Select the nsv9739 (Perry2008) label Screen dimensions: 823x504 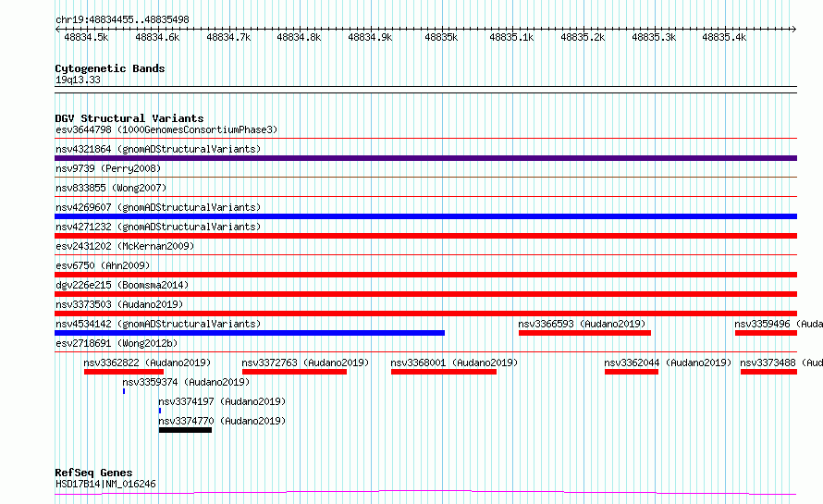(x=108, y=168)
